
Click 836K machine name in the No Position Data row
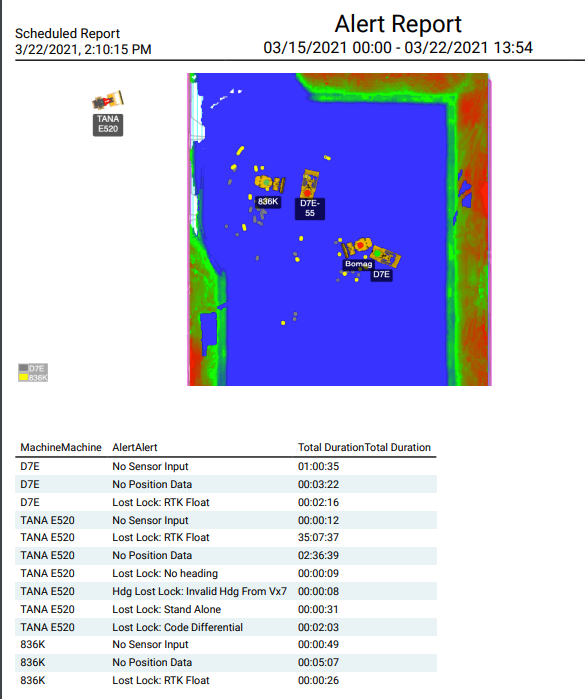coord(33,662)
